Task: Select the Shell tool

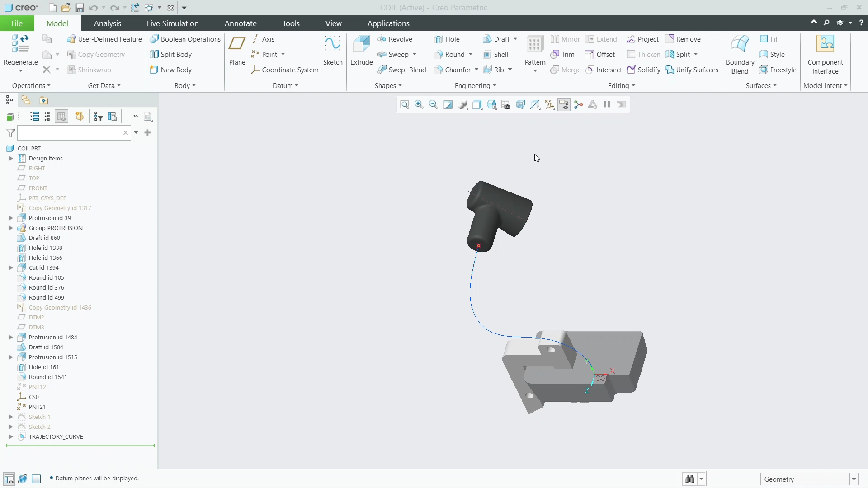Action: pyautogui.click(x=496, y=54)
